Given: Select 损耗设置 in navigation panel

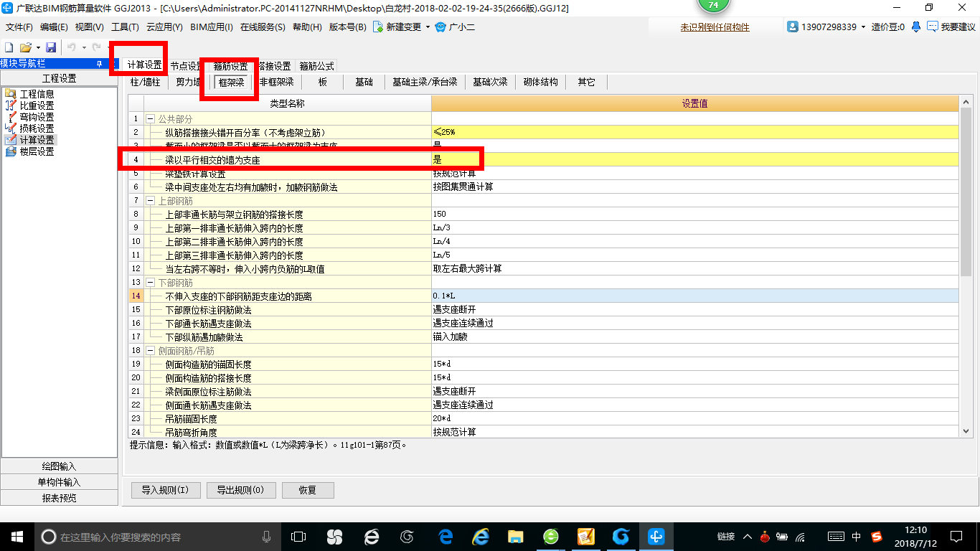Looking at the screenshot, I should (x=37, y=128).
